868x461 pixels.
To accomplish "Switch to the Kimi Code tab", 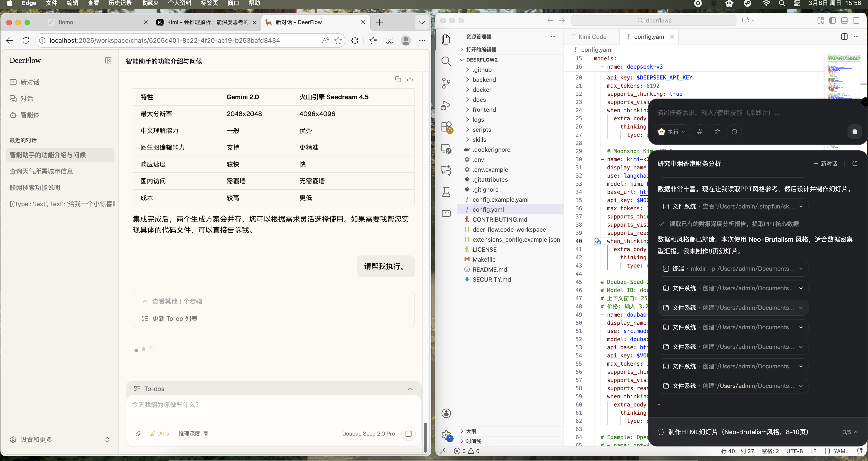I will pyautogui.click(x=592, y=37).
